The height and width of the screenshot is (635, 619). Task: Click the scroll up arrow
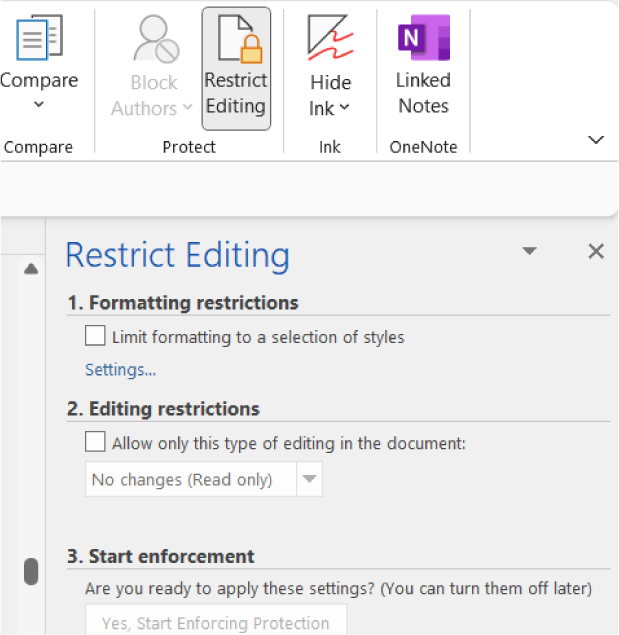tap(31, 268)
